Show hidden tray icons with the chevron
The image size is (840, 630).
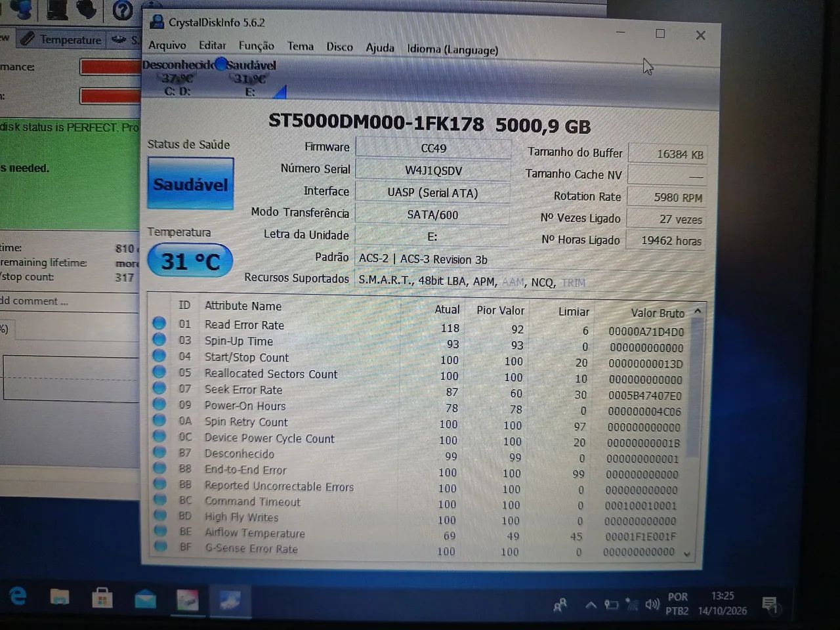tap(591, 605)
